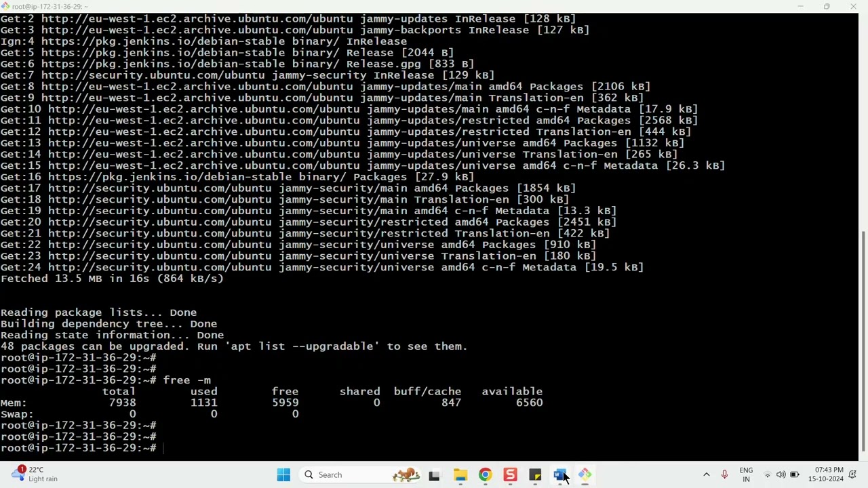
Task: Click the Get:8 jammy-updates main Packages line
Action: tap(325, 87)
